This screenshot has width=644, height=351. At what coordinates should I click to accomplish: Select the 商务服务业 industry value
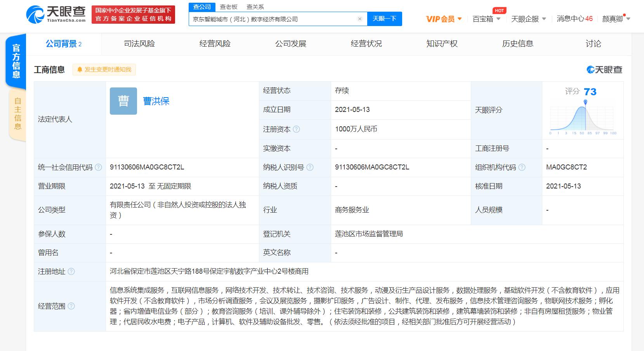352,210
